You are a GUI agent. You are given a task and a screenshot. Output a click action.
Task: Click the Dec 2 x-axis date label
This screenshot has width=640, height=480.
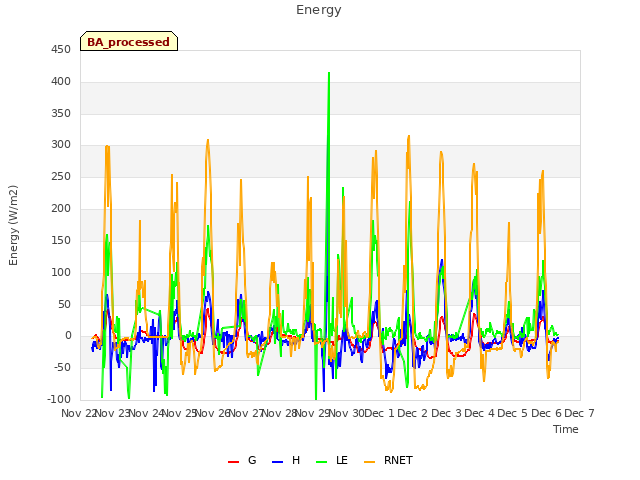413,413
